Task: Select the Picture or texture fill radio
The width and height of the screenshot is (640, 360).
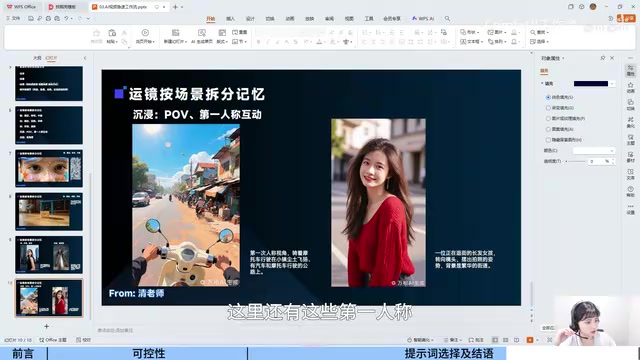Action: (548, 118)
